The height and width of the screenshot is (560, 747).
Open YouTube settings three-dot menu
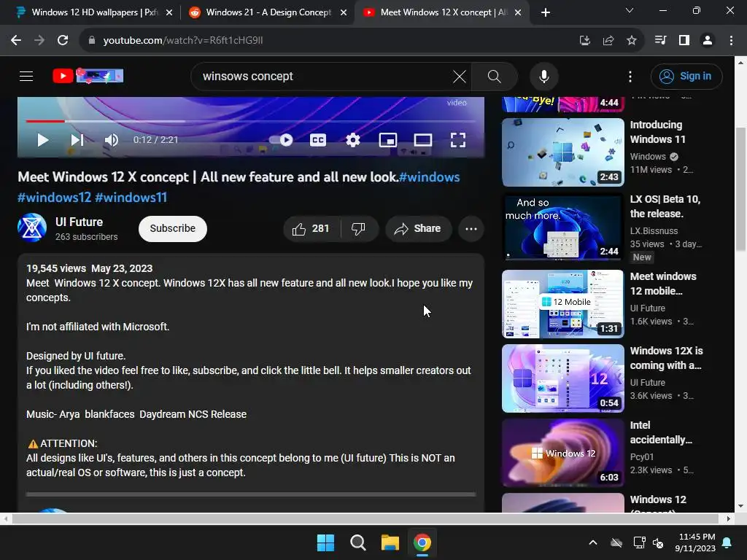[x=630, y=76]
